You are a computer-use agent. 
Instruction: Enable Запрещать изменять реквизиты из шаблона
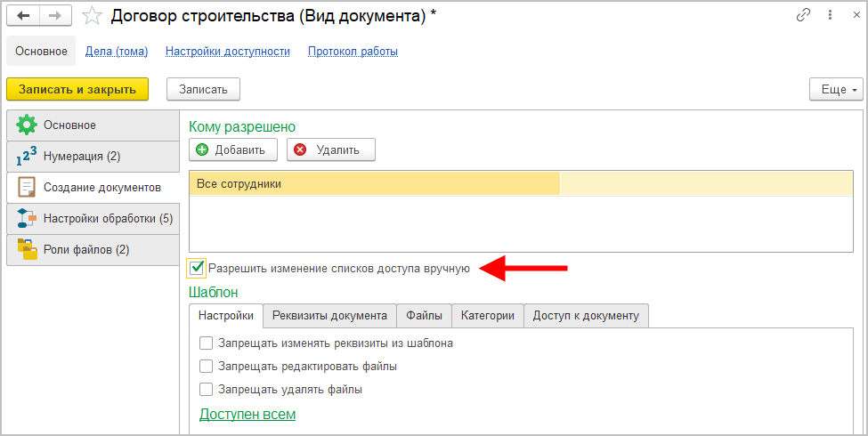[x=207, y=343]
